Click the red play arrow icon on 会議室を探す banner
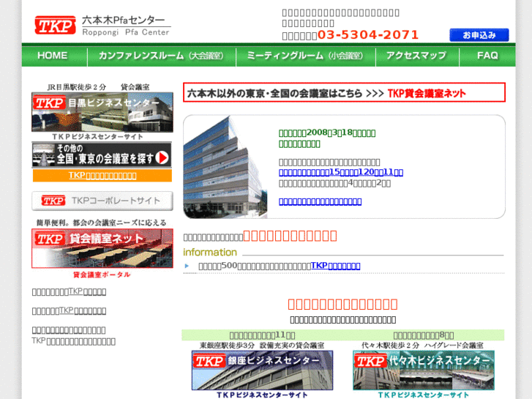Screen dimensions: 532x399 pos(162,158)
